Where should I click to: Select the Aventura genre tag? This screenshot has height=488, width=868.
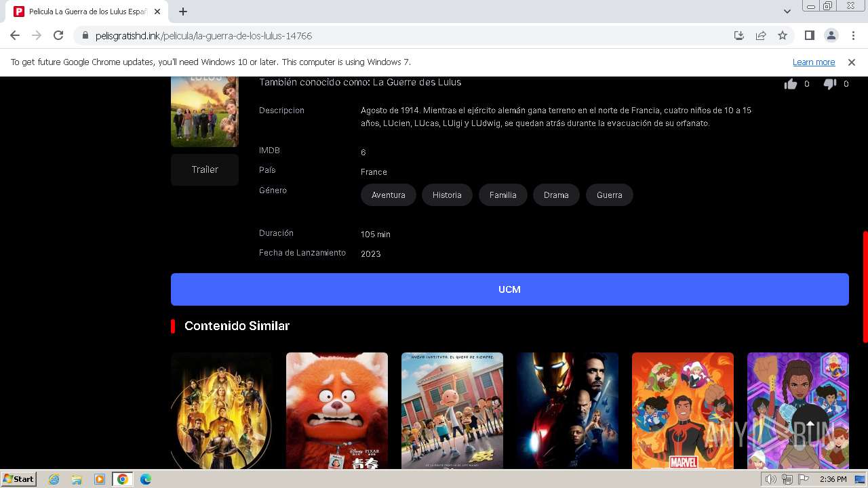click(x=389, y=195)
